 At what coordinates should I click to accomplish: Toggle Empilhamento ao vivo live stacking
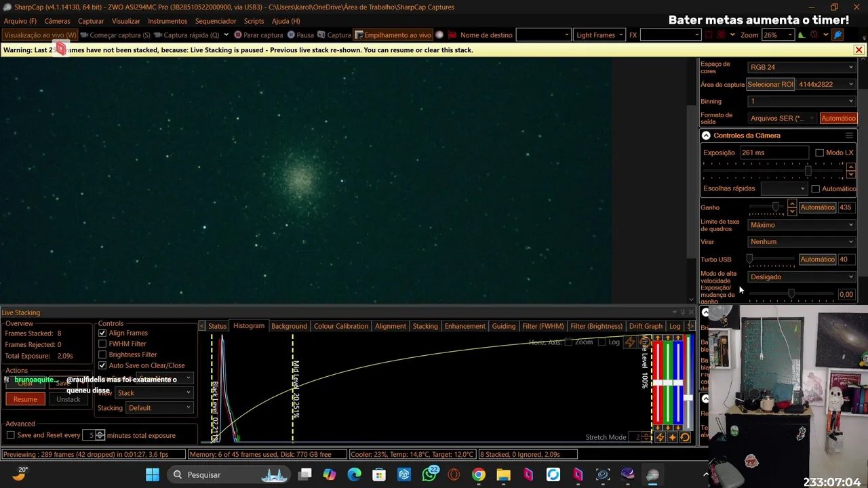(x=393, y=35)
